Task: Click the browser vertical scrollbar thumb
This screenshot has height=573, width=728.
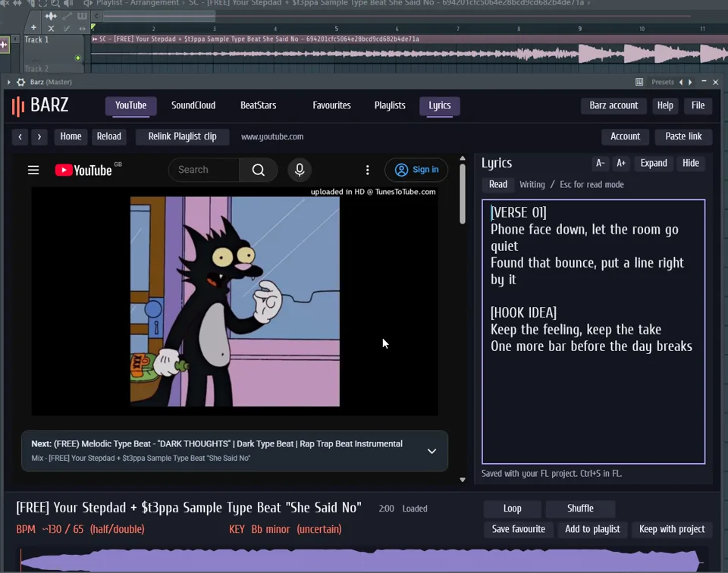Action: click(463, 194)
